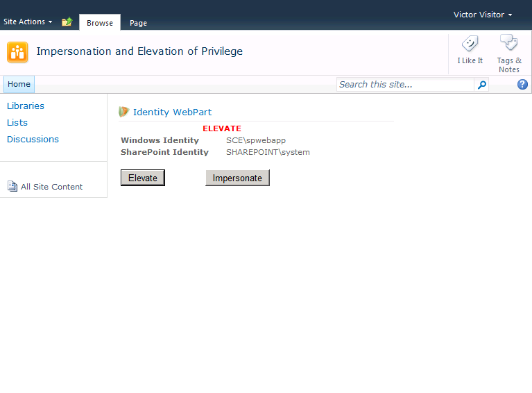This screenshot has width=532, height=393.
Task: Click the All Site Content icon
Action: (12, 186)
